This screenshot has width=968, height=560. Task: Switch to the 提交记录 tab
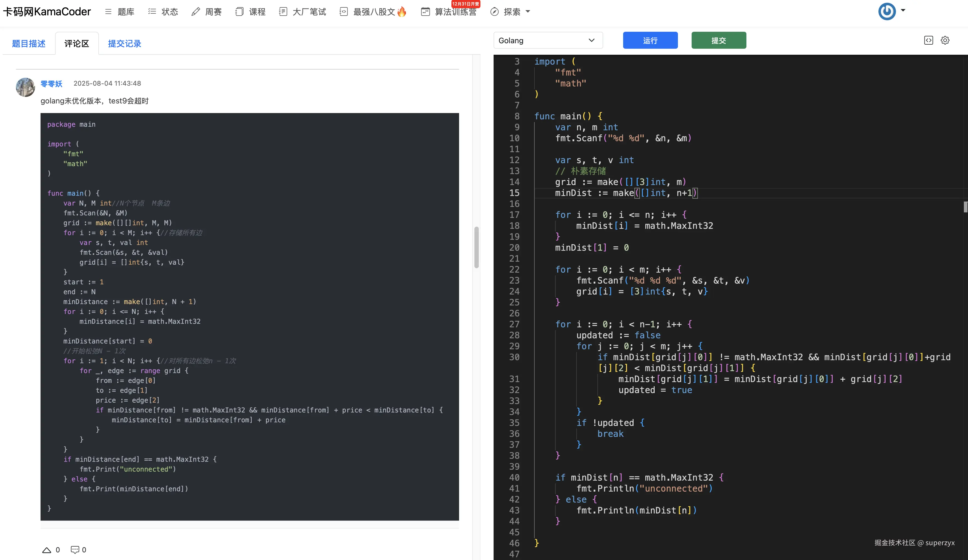pos(124,44)
